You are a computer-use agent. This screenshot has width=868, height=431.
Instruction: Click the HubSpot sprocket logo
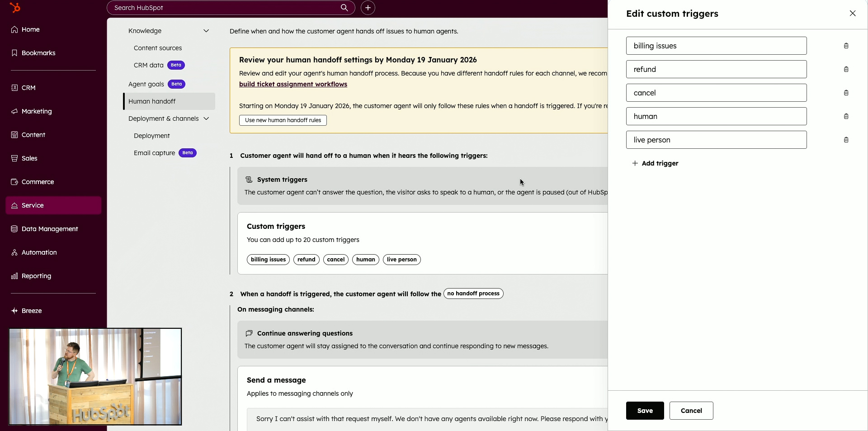[15, 8]
